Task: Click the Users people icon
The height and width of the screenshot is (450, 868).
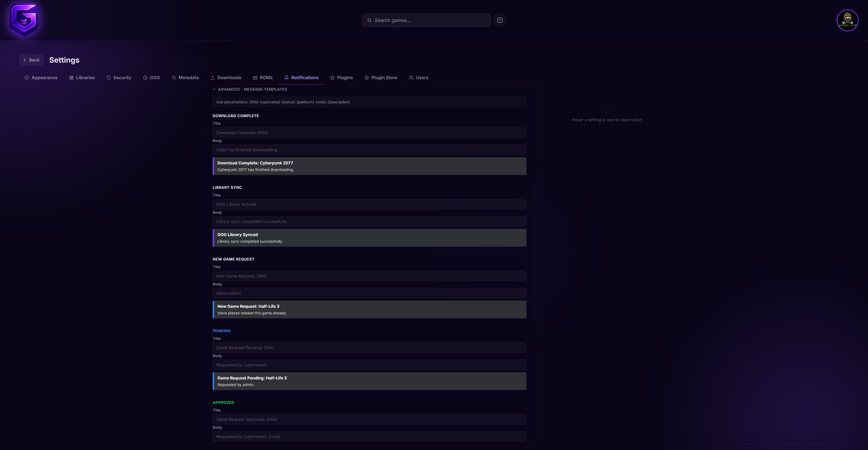Action: coord(411,78)
